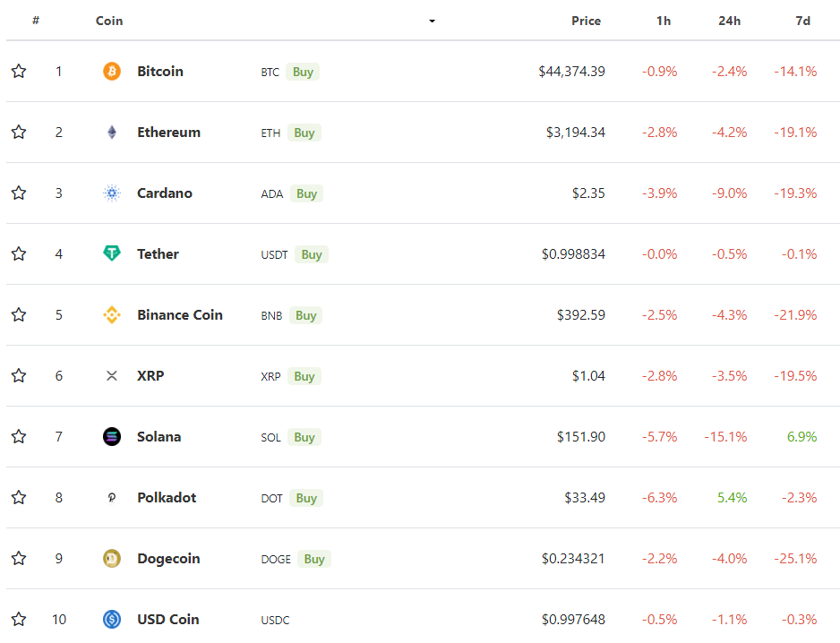Toggle the favorite star for XRP
This screenshot has height=643, width=840.
[19, 375]
